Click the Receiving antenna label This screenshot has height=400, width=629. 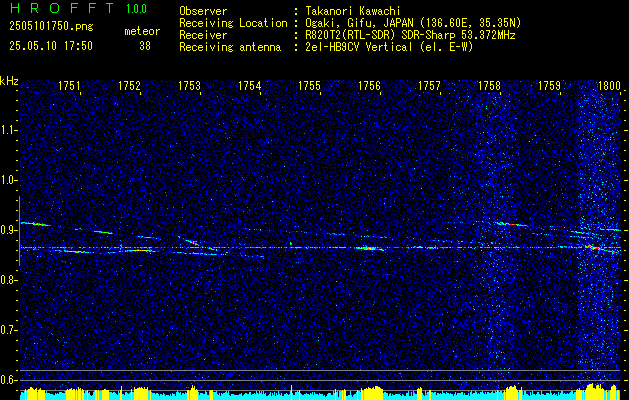pos(230,47)
